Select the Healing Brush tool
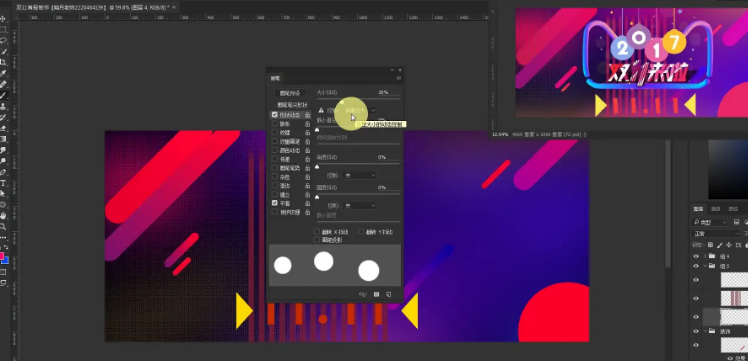The image size is (748, 361). (3, 84)
